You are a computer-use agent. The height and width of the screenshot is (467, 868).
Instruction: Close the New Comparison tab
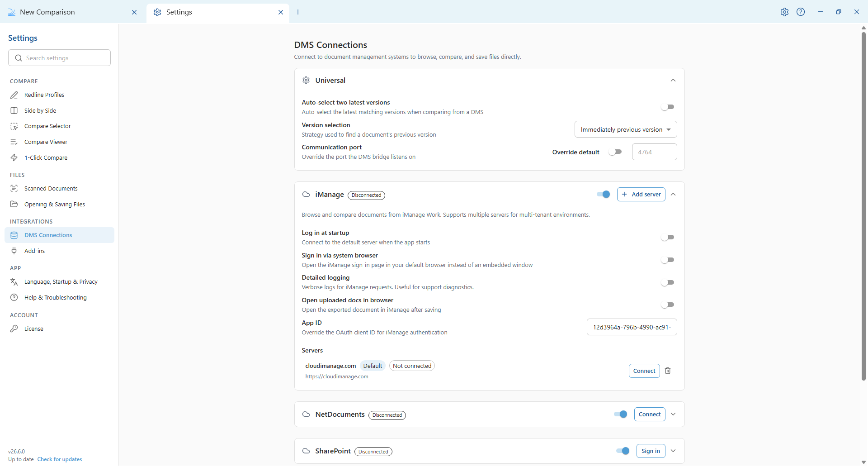(x=134, y=12)
